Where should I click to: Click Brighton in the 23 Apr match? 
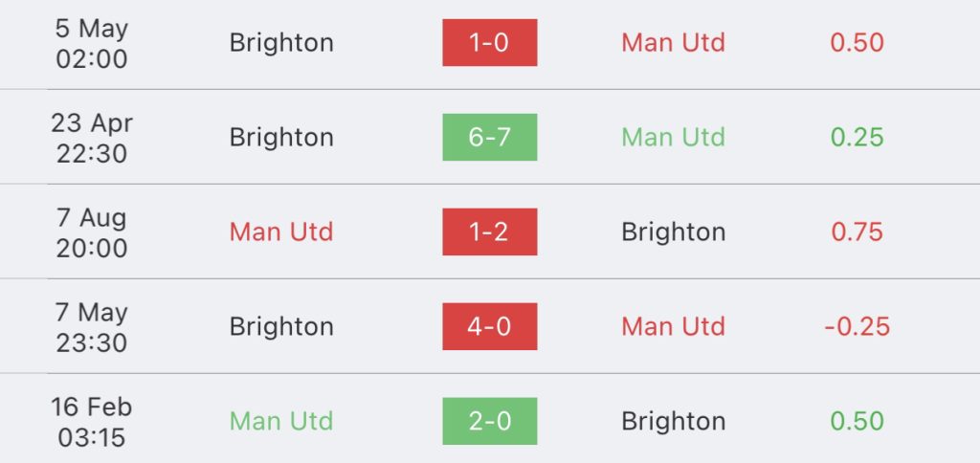281,138
